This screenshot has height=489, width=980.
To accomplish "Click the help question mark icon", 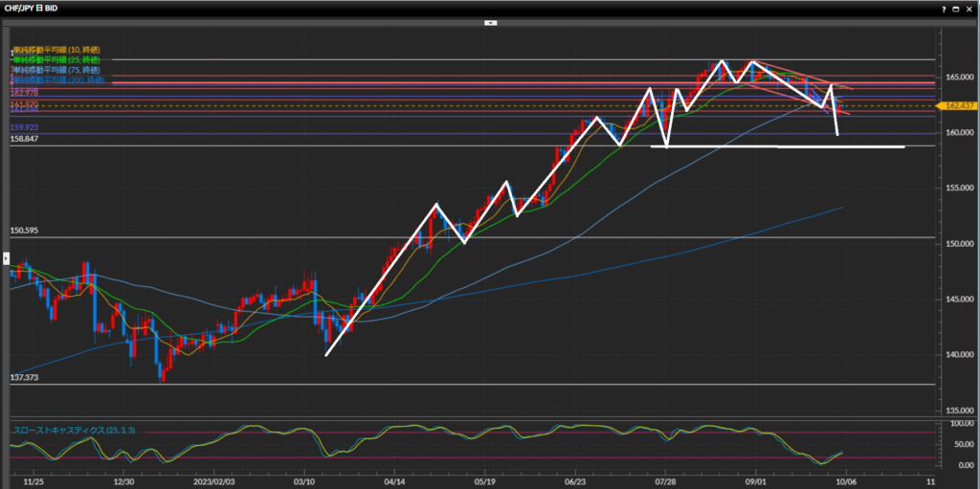I will [x=943, y=7].
